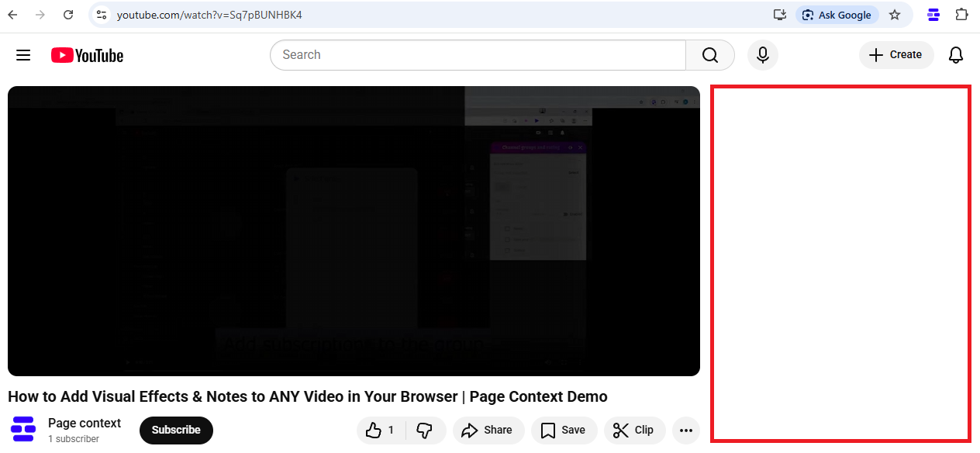
Task: Reload the page with the refresh icon
Action: tap(68, 15)
